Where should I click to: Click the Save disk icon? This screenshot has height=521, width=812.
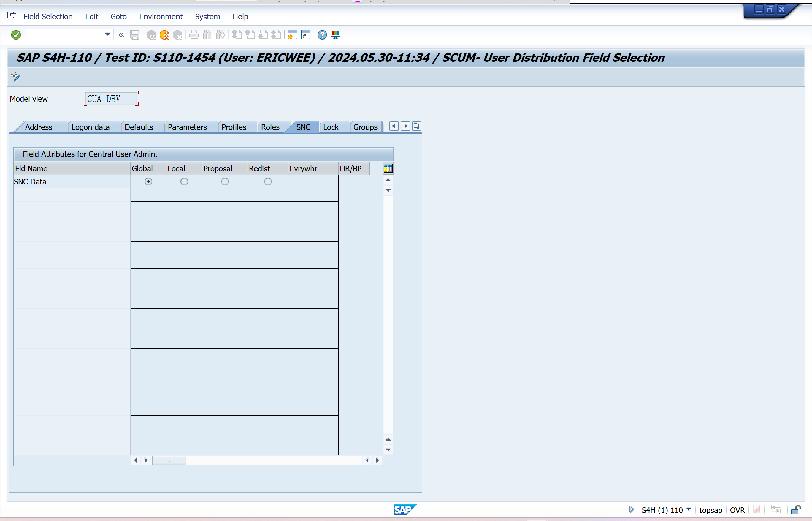pyautogui.click(x=134, y=34)
